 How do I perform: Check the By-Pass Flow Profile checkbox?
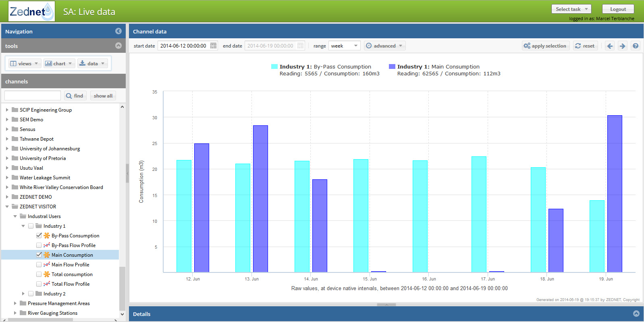coord(39,245)
